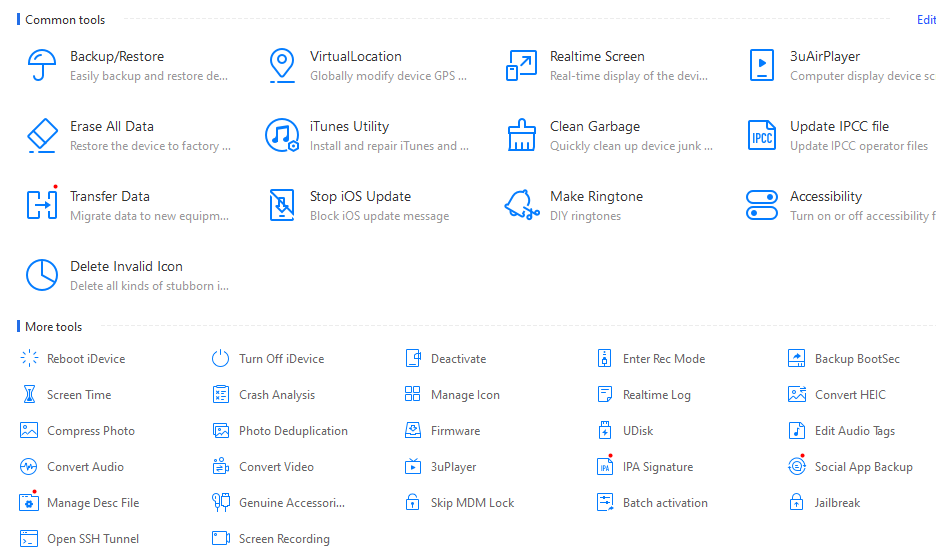
Task: Click the Realtime Log icon
Action: [605, 394]
